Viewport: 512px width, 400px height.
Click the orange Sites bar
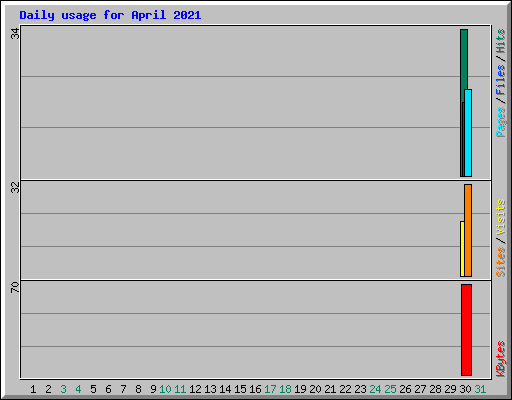point(468,230)
